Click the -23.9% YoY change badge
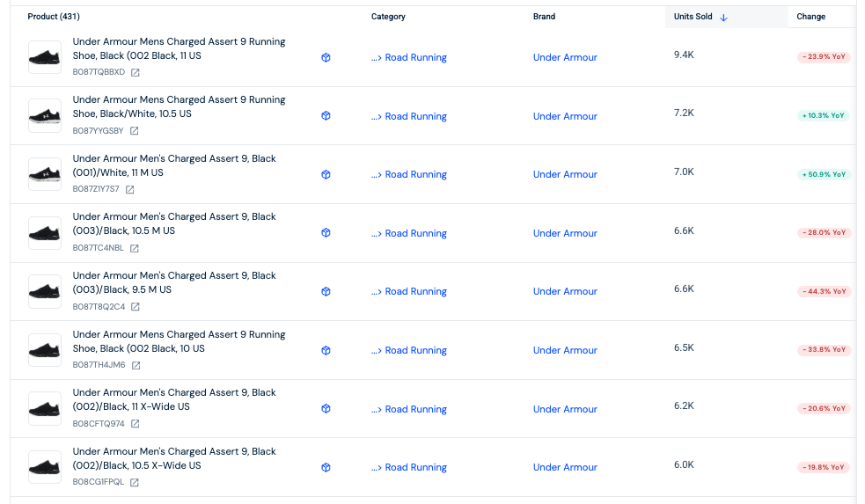The height and width of the screenshot is (504, 865). point(824,57)
